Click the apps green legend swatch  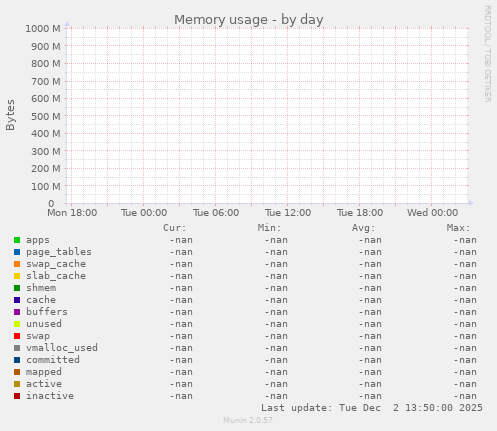point(17,240)
